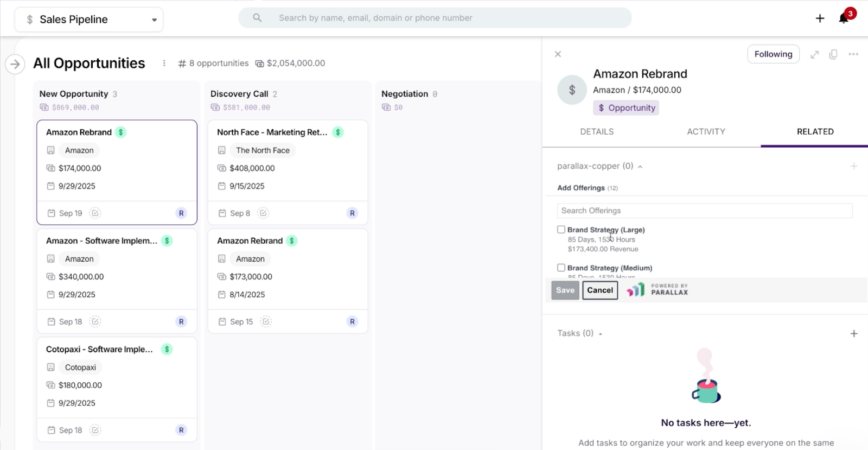Click the green dollar badge on North Face card
Viewport: 868px width, 450px height.
point(338,132)
